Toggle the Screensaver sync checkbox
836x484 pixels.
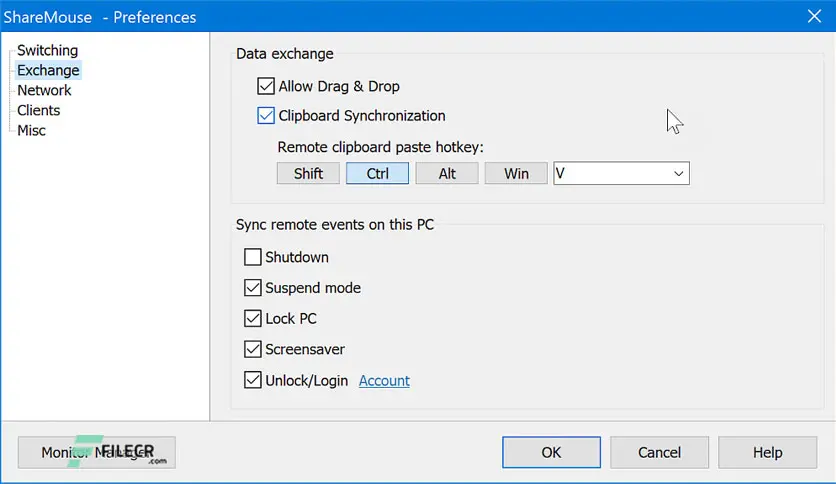[x=252, y=349]
